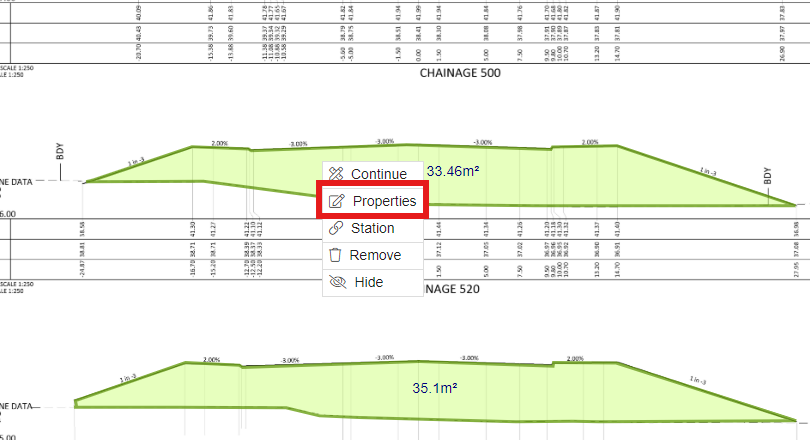Viewport: 810px width, 440px height.
Task: Select the 35.1m² area label
Action: click(434, 385)
